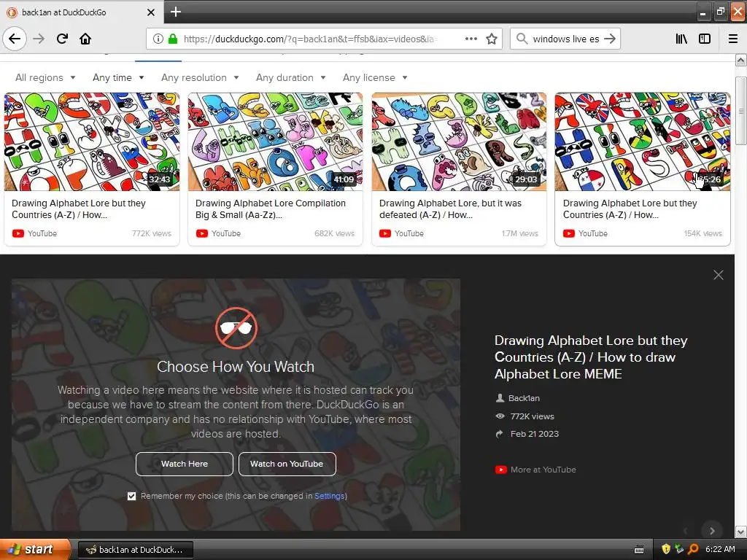Click title Drawing Alphabet Lore Compilation Big & Small
The height and width of the screenshot is (560, 747).
coord(270,209)
